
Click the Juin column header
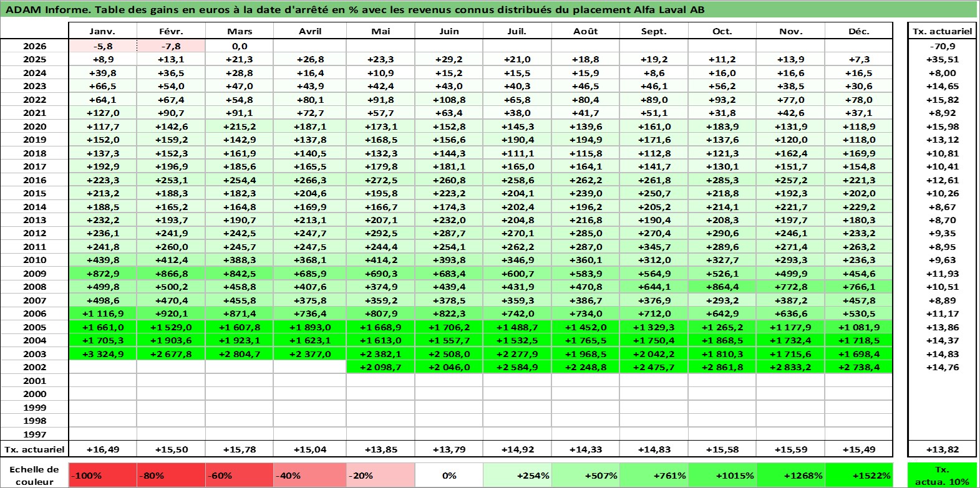click(449, 31)
